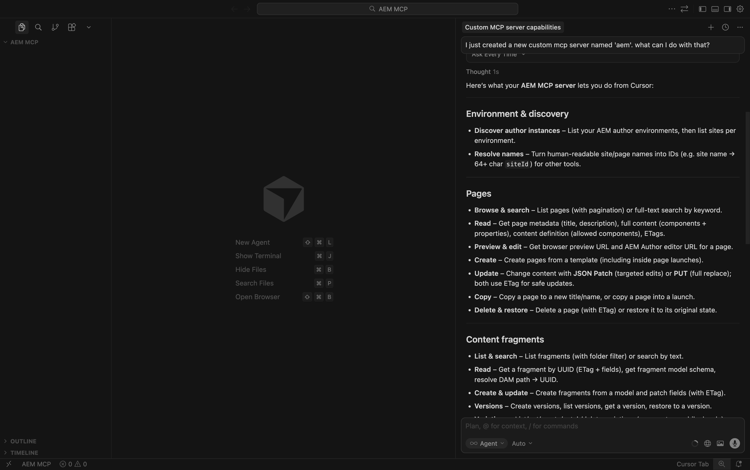Click the 'Discover author instances' bullet
This screenshot has height=470, width=750.
click(x=605, y=135)
